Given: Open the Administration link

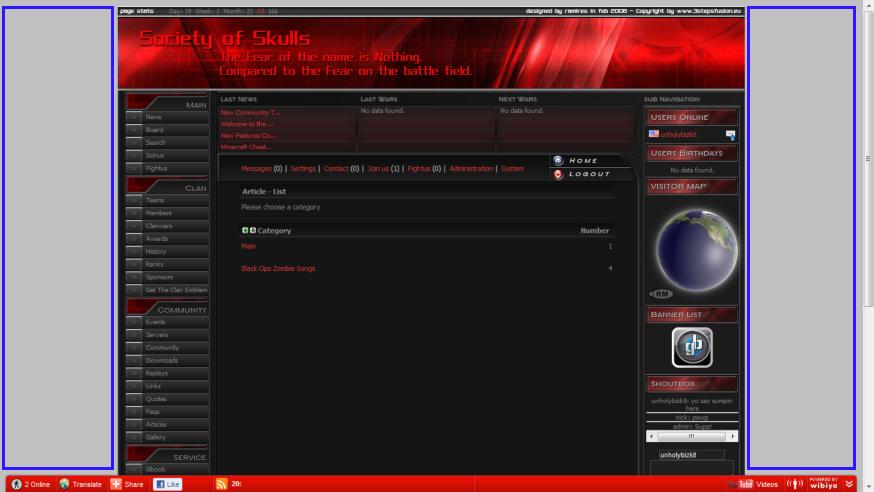Looking at the screenshot, I should pos(471,168).
